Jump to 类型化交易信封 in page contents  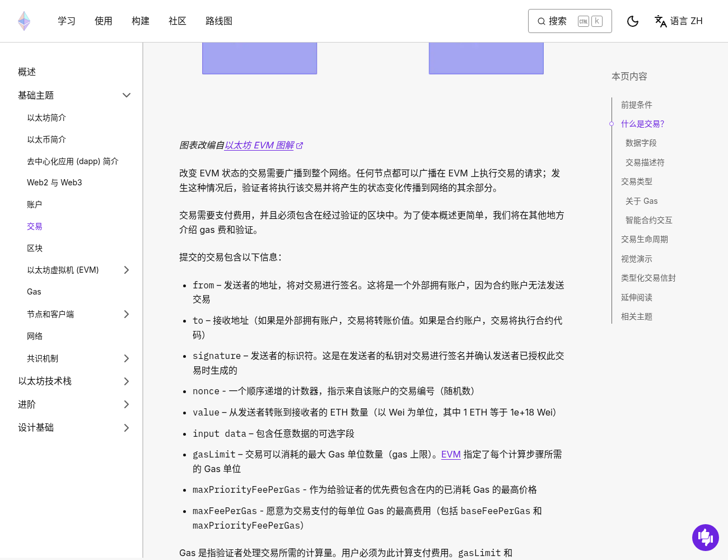click(x=648, y=278)
